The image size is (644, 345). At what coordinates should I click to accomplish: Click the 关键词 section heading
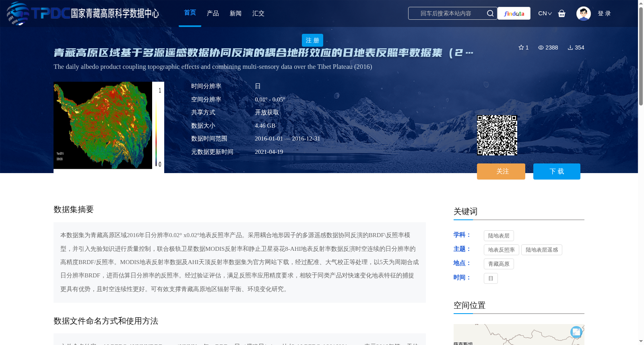coord(465,211)
